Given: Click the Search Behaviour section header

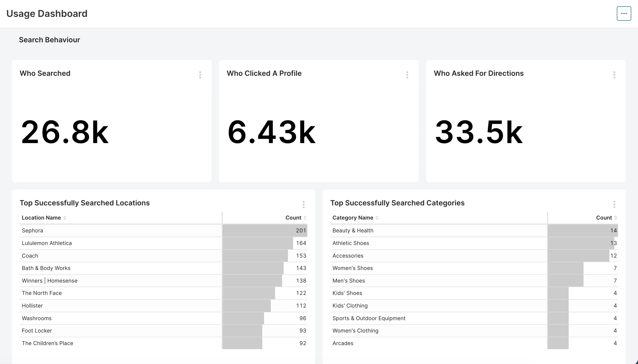Looking at the screenshot, I should [50, 40].
